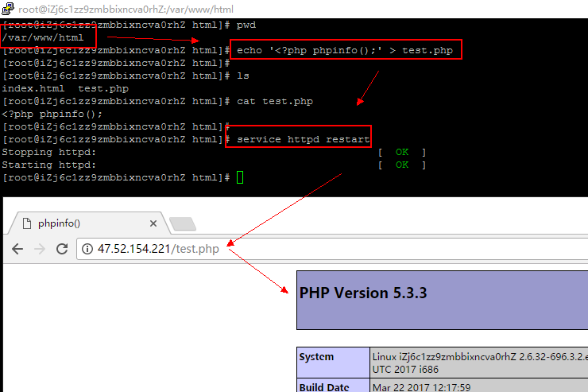
Task: Click the Build Date row label
Action: tap(325, 386)
